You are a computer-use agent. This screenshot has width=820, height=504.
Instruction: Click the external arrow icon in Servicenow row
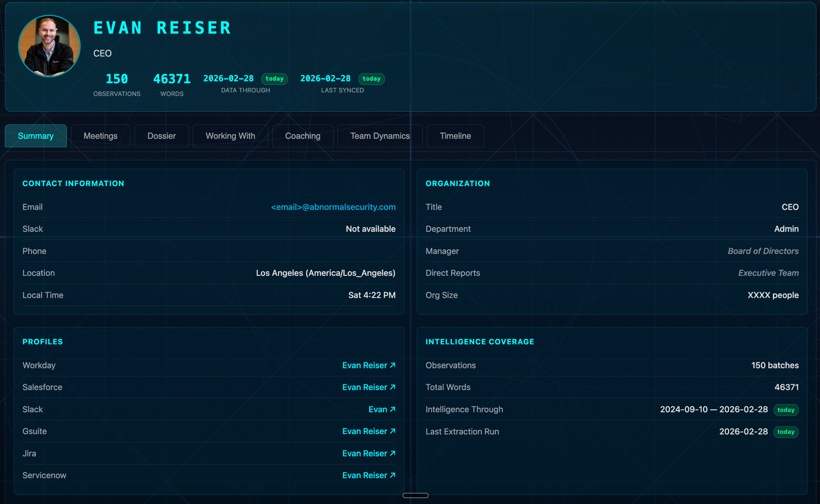coord(392,475)
